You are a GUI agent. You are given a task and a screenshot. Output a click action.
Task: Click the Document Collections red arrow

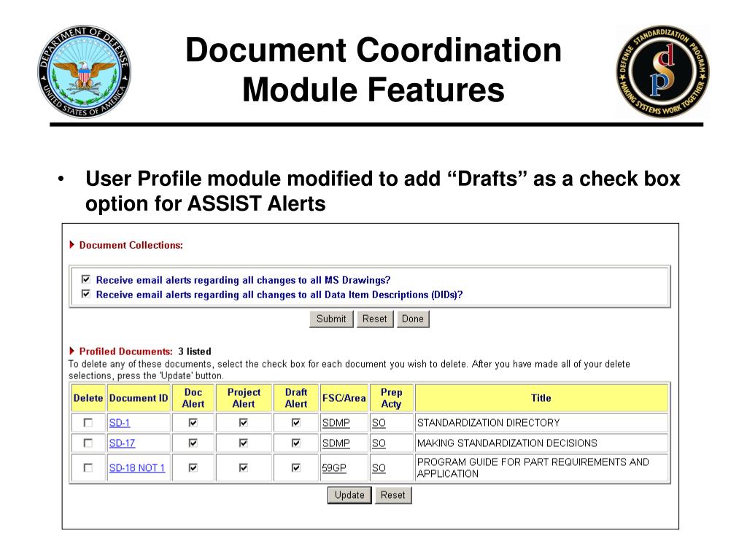tap(72, 245)
